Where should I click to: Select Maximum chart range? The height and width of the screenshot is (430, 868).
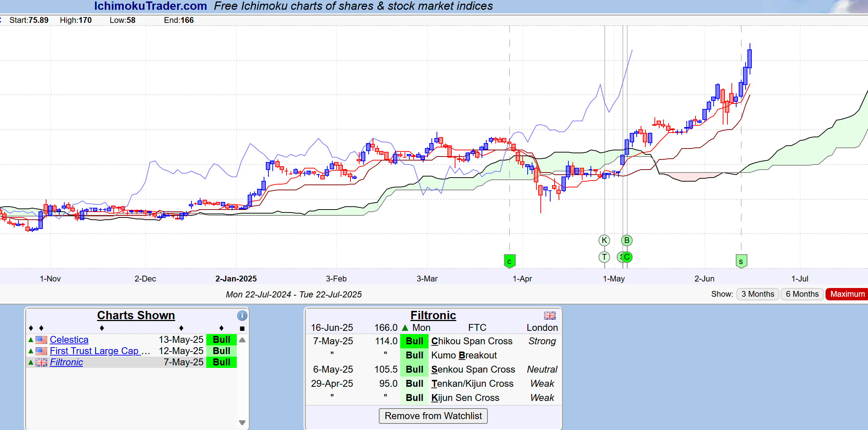tap(847, 294)
